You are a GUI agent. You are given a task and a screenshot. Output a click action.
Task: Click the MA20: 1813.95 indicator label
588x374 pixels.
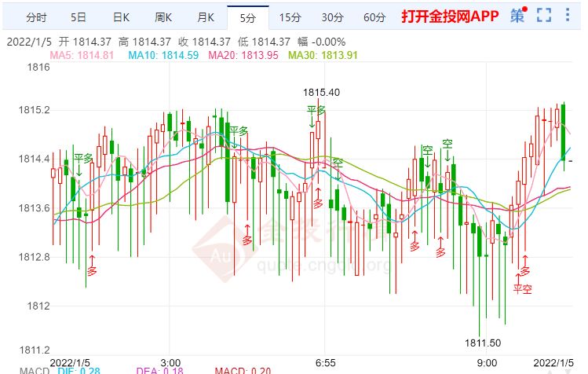[x=243, y=55]
